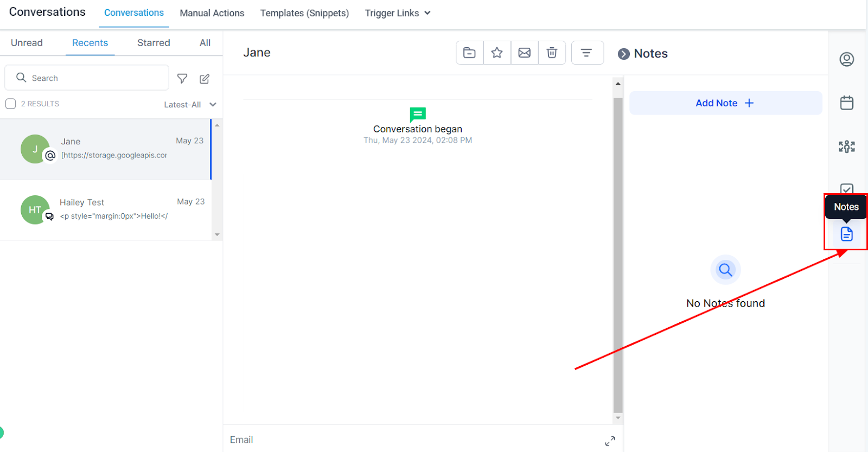The image size is (868, 452).
Task: Compose new message pencil icon
Action: coord(205,79)
